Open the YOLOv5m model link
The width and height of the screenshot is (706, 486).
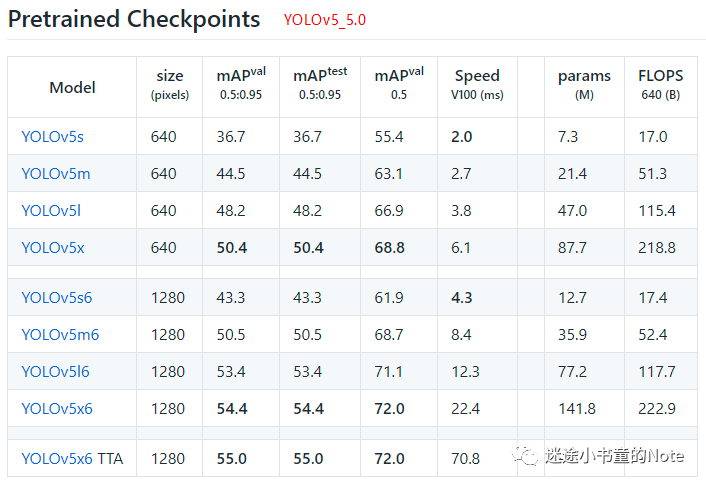click(56, 174)
